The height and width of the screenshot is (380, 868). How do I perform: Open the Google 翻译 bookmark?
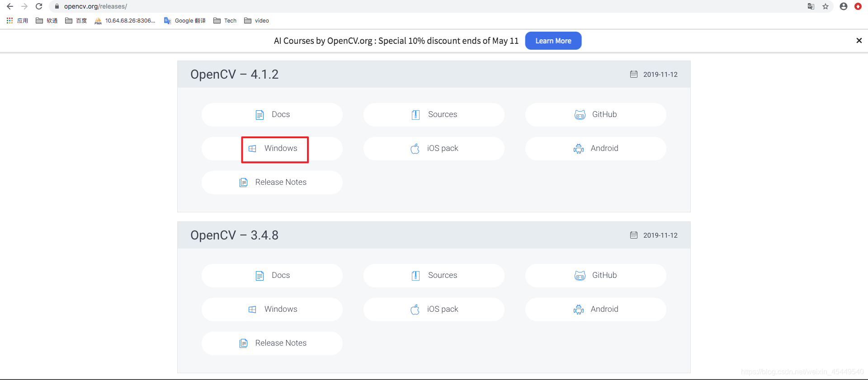pyautogui.click(x=185, y=21)
